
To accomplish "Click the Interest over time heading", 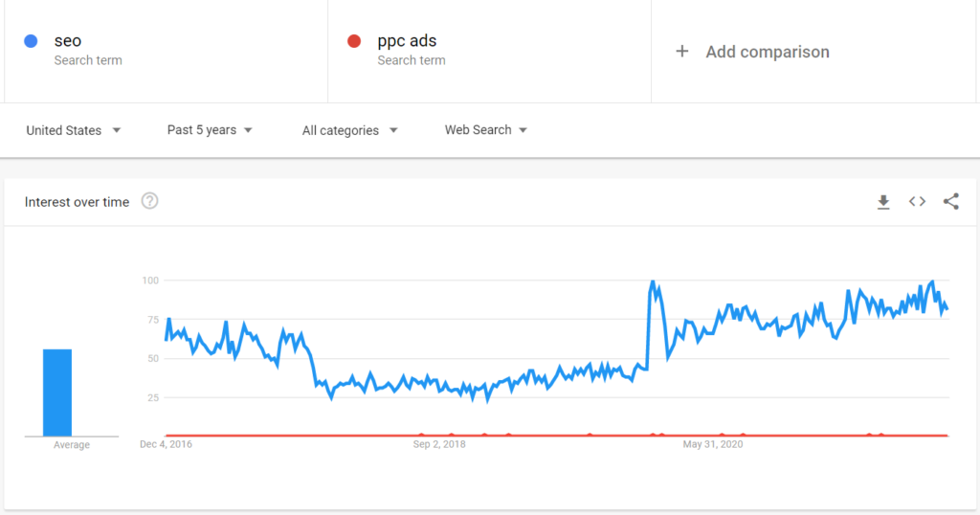I will 77,202.
